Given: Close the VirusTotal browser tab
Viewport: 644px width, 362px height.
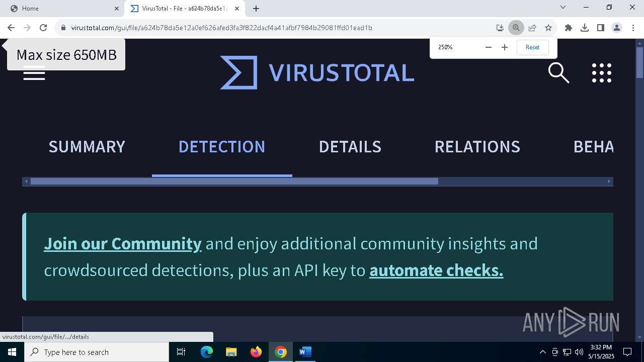Looking at the screenshot, I should (x=237, y=9).
